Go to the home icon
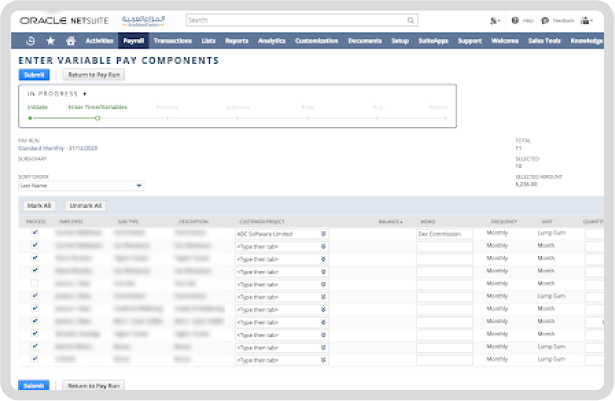This screenshot has height=401, width=615. pos(70,41)
